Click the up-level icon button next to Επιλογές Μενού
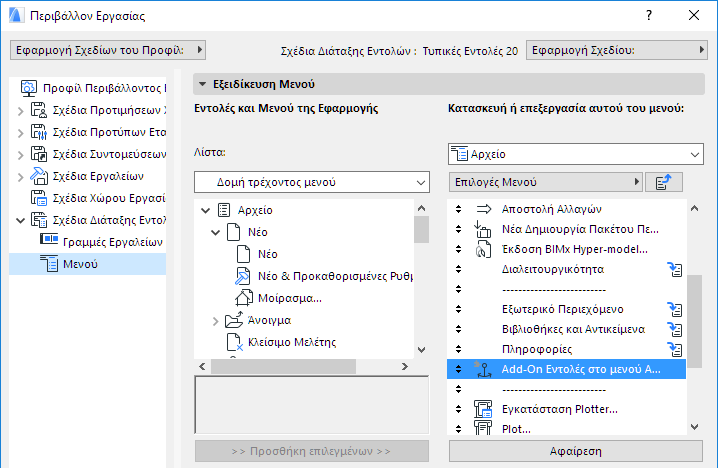718x468 pixels. (662, 182)
